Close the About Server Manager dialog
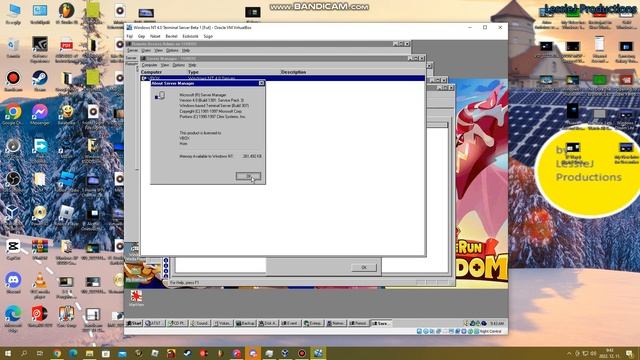 point(261,83)
